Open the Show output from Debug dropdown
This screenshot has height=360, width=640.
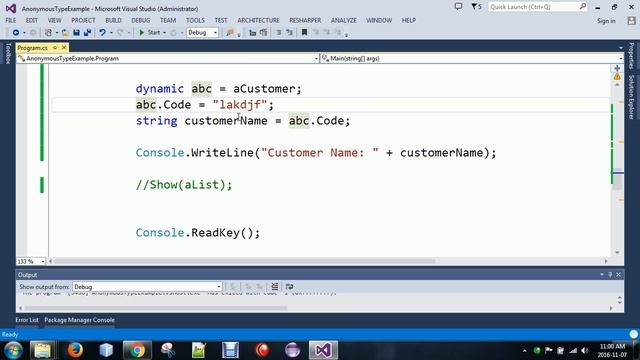pos(147,287)
